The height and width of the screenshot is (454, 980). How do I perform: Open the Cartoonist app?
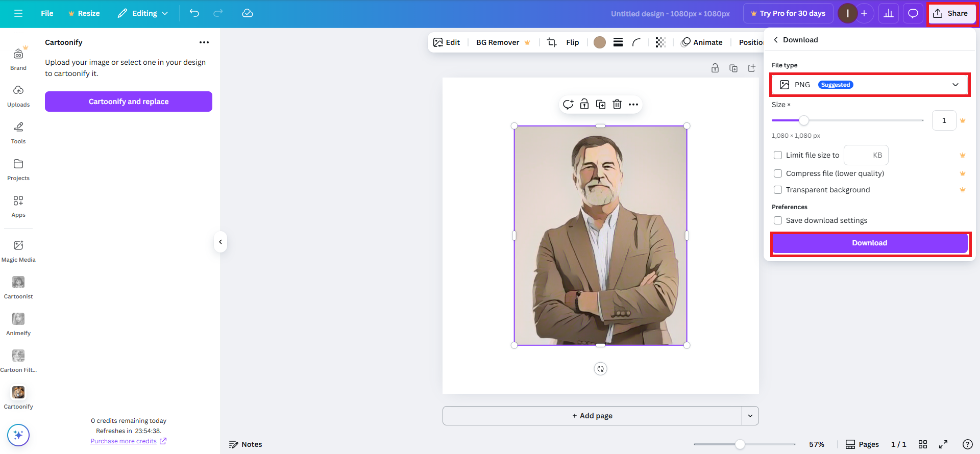point(18,288)
